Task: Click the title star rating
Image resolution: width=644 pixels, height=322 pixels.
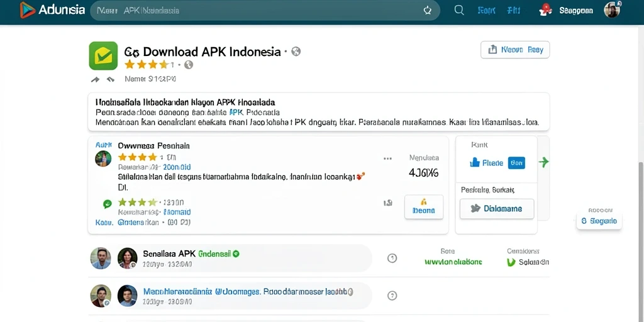Action: point(147,65)
